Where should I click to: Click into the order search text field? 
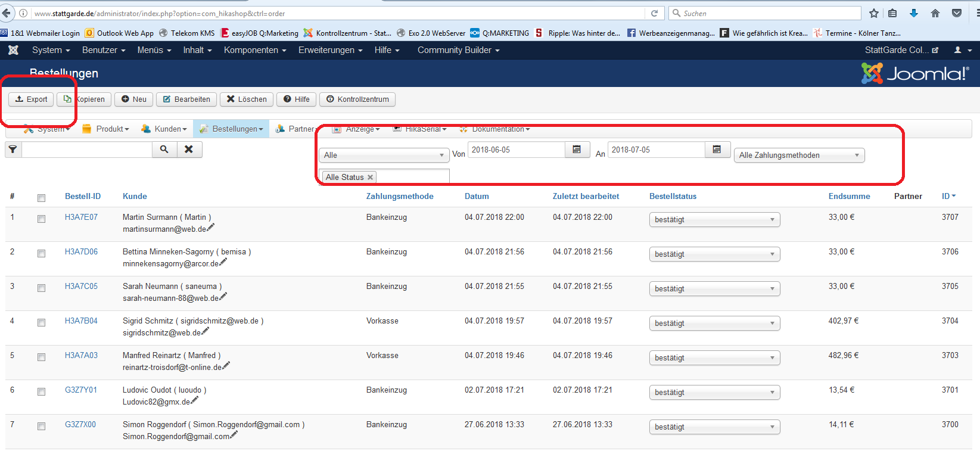tap(87, 150)
